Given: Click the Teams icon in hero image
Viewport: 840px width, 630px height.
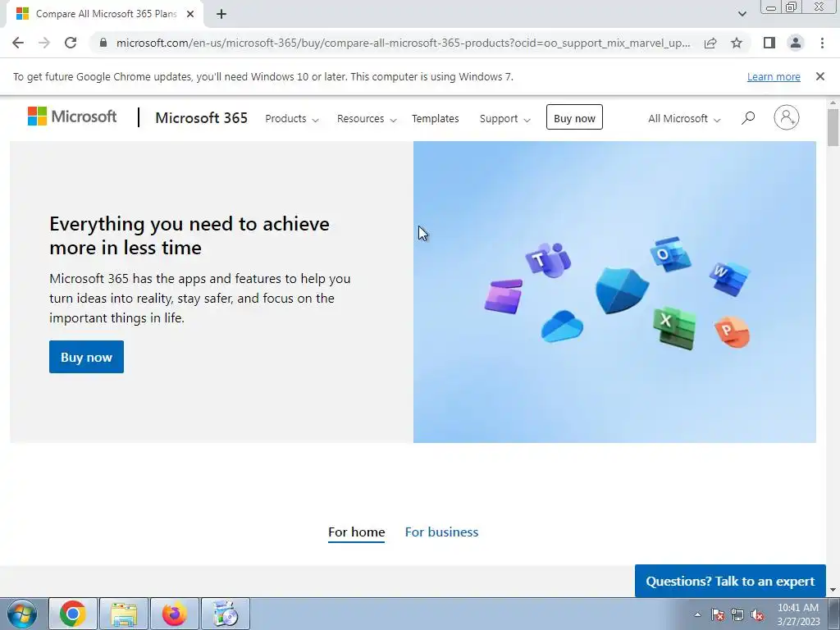Looking at the screenshot, I should pyautogui.click(x=547, y=260).
